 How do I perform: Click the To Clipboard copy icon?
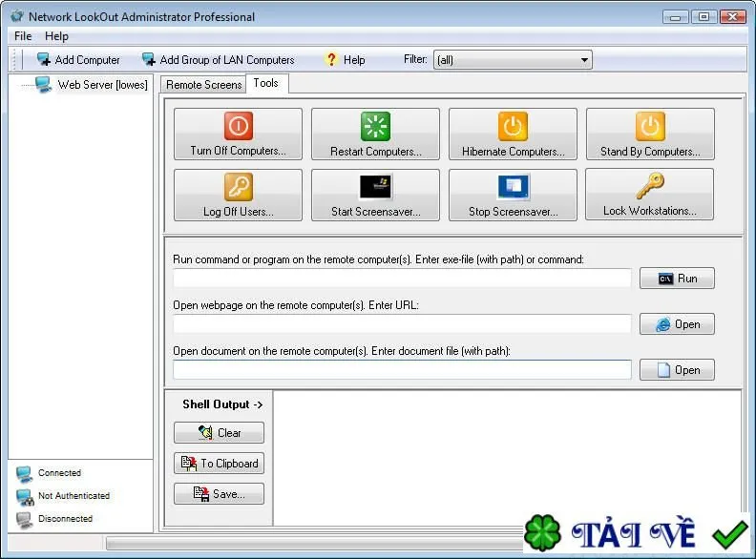pos(188,463)
